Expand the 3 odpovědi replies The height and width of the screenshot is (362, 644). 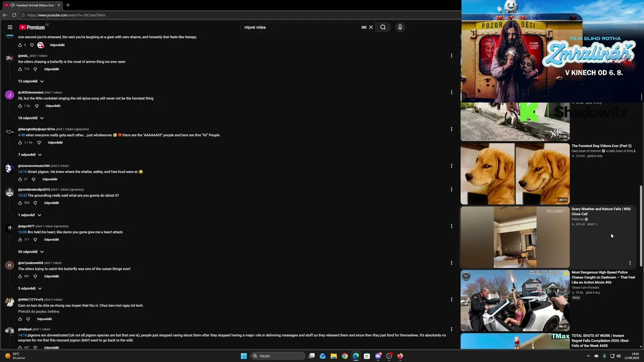30,289
